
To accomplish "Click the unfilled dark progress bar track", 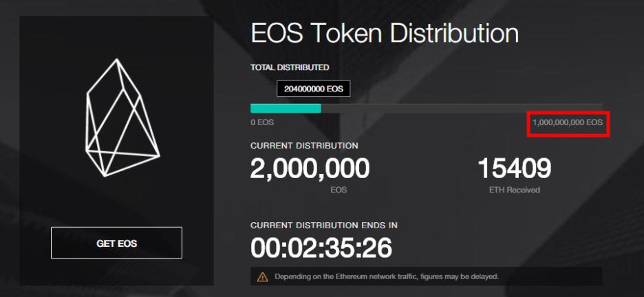I will coord(461,108).
